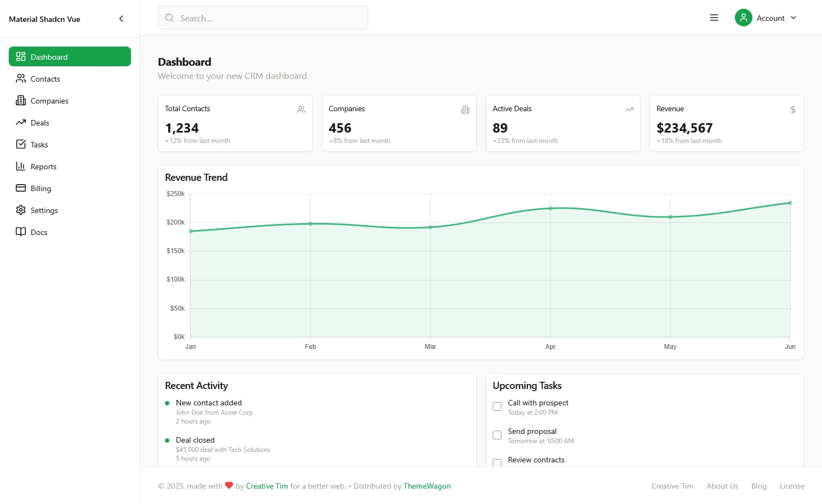Select Tasks in the sidebar menu

coord(39,144)
